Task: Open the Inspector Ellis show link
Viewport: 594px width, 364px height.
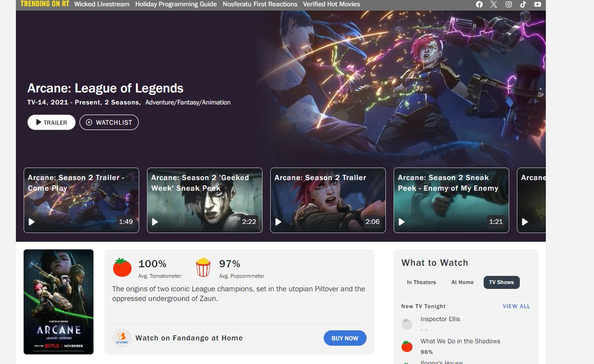Action: (440, 319)
